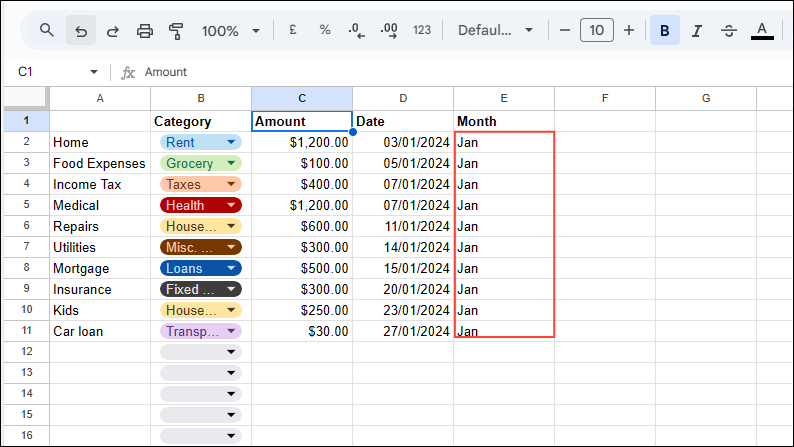Viewport: 794px width, 447px height.
Task: Open the Grocery category dropdown
Action: [x=231, y=163]
